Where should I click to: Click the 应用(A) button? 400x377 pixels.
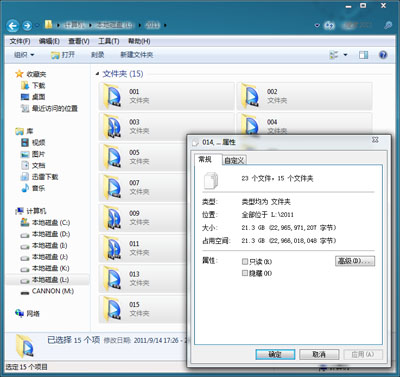[363, 354]
